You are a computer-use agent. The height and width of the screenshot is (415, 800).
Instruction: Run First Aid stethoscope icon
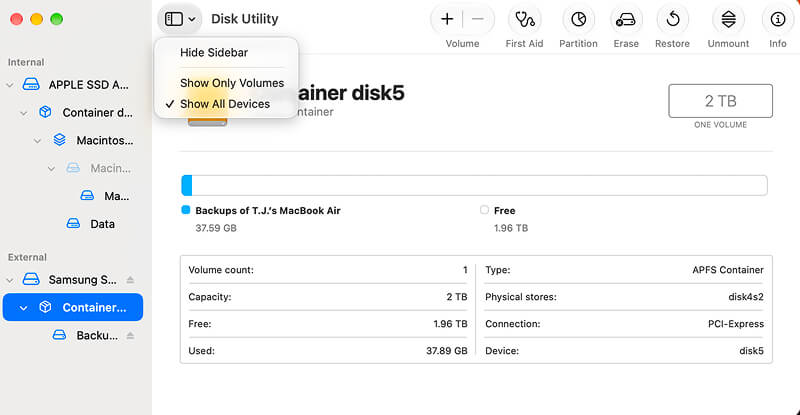524,19
